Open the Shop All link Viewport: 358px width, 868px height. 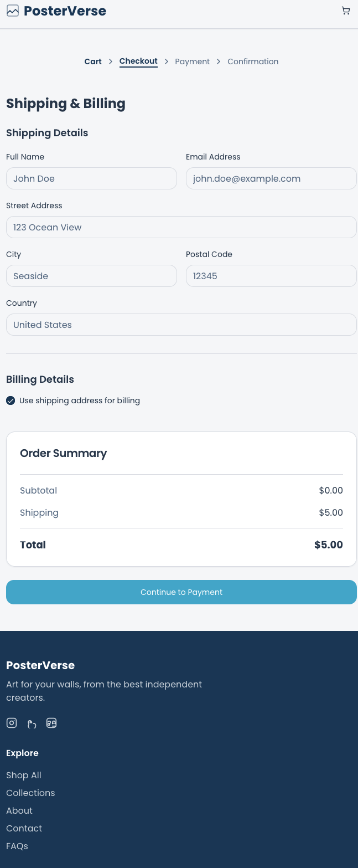tap(23, 775)
